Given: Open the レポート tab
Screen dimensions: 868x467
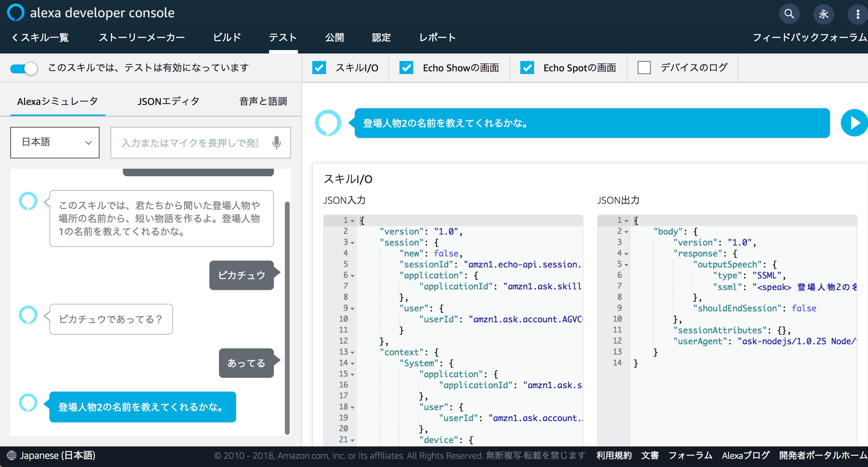Looking at the screenshot, I should coord(438,37).
